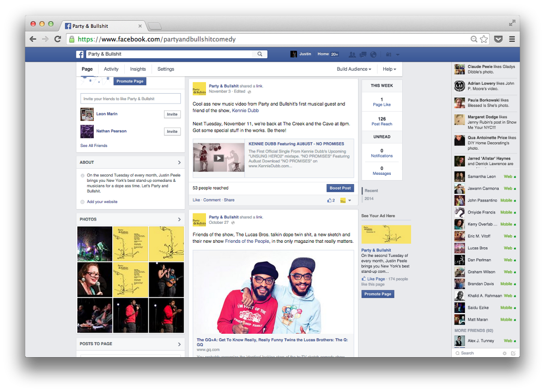Invite Leon Marin to like page
545x392 pixels.
tap(172, 114)
